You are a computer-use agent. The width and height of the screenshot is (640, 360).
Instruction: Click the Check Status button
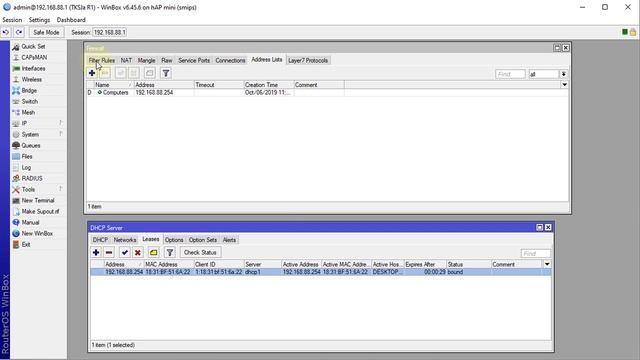[x=200, y=253]
